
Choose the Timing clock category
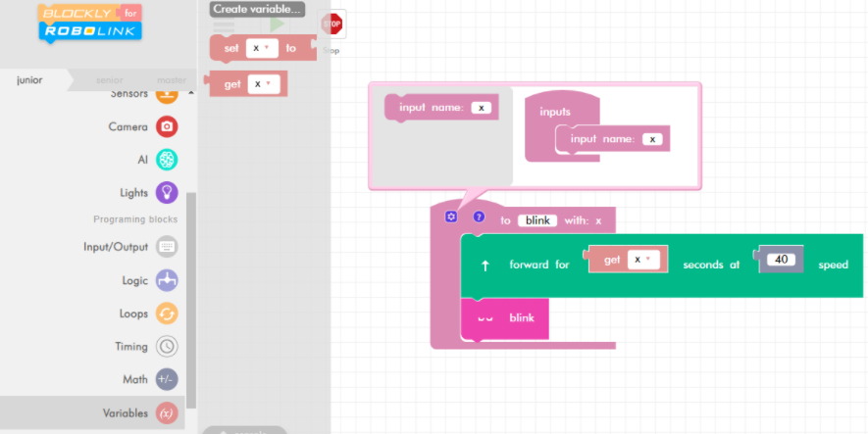point(167,346)
